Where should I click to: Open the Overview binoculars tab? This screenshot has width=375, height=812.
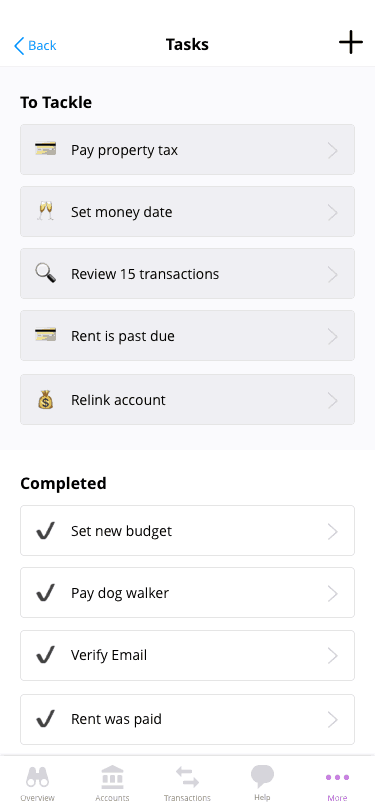click(37, 782)
